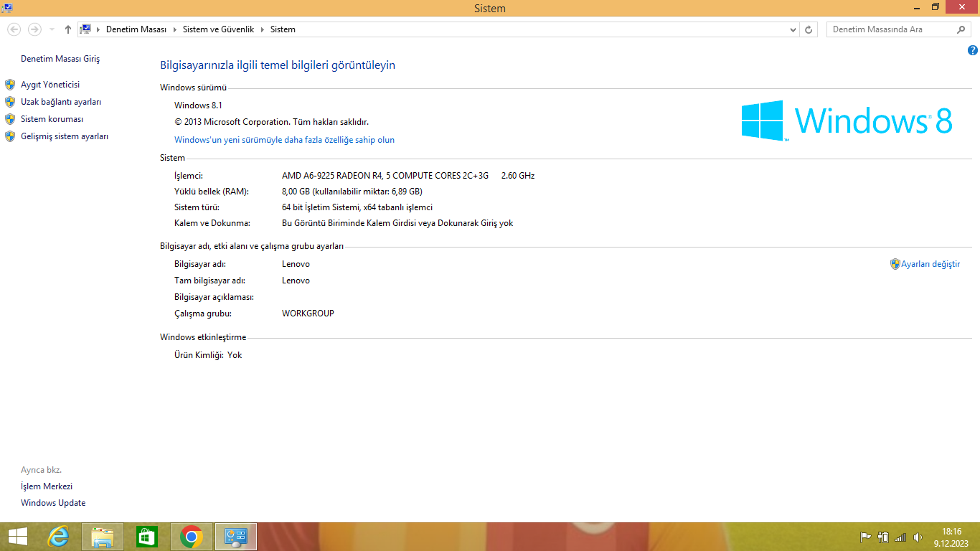980x551 pixels.
Task: Open İşlem Merkezi link
Action: point(47,486)
